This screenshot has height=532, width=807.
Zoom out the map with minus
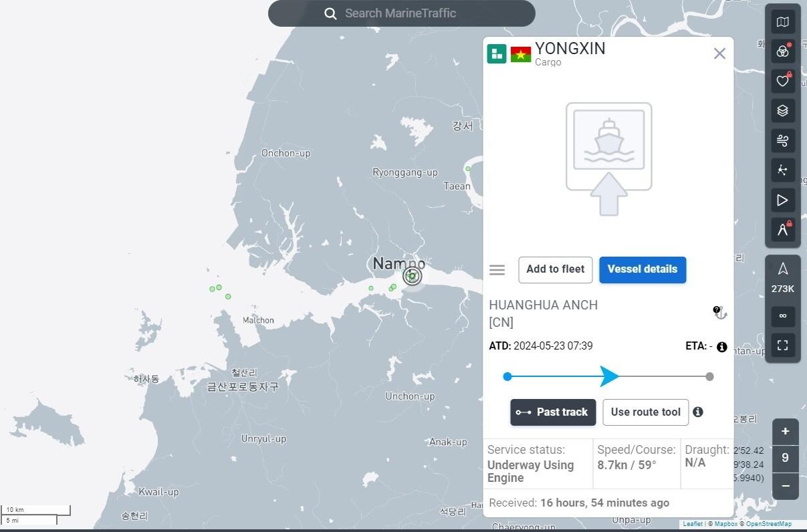point(785,486)
